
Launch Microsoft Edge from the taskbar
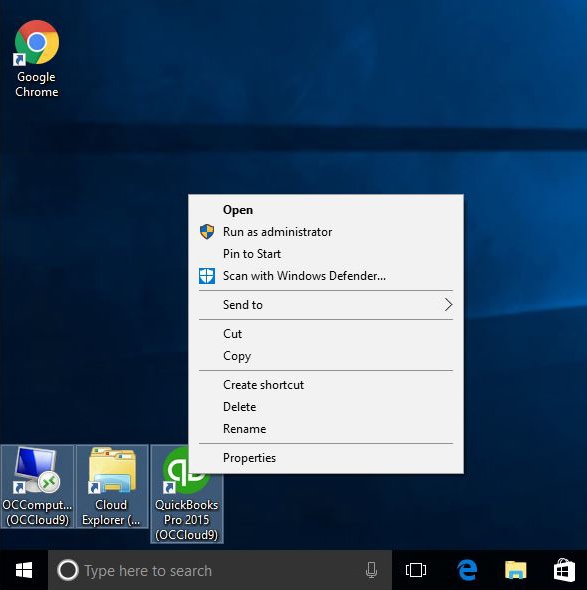(x=467, y=570)
